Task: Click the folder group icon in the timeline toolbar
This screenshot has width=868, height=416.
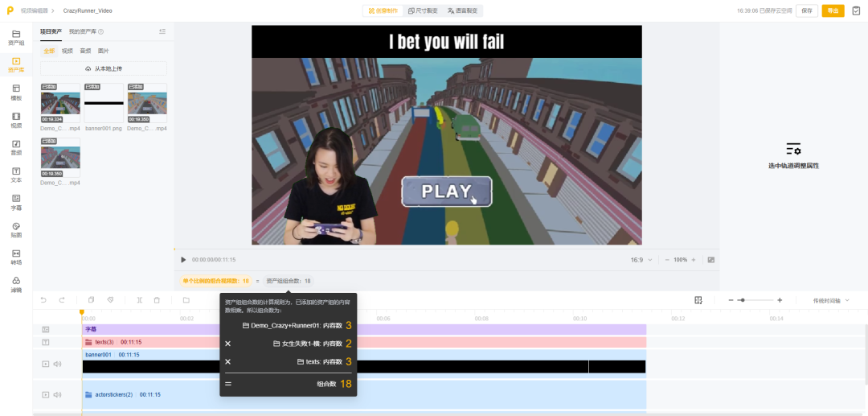Action: pyautogui.click(x=186, y=300)
